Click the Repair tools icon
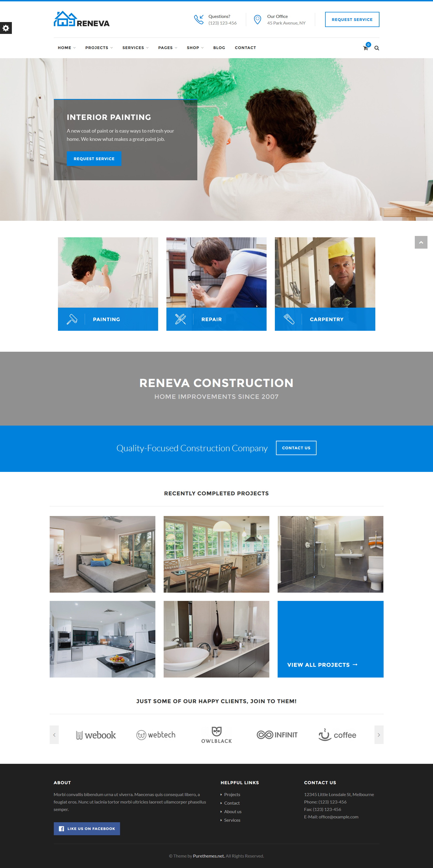The width and height of the screenshot is (433, 868). 180,319
